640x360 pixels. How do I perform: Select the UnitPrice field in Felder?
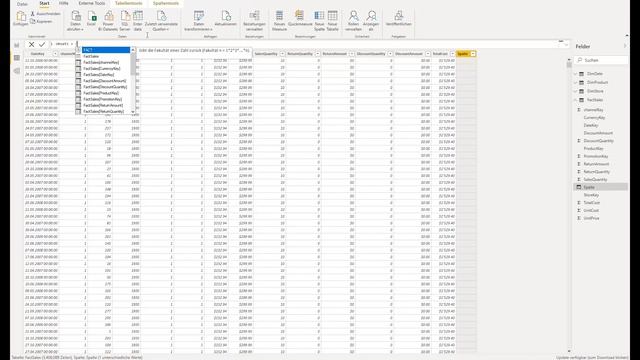[x=591, y=218]
